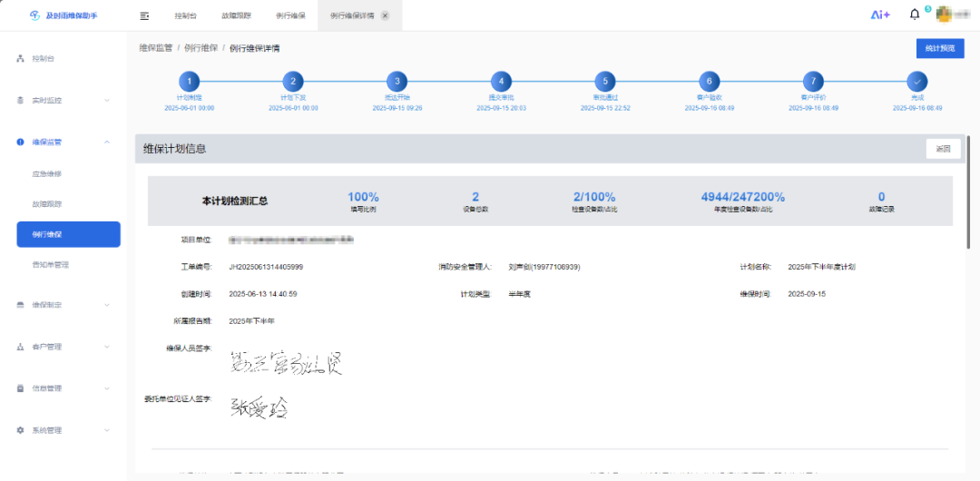Click the 例行维保 breadcrumb link
980x481 pixels.
click(201, 48)
